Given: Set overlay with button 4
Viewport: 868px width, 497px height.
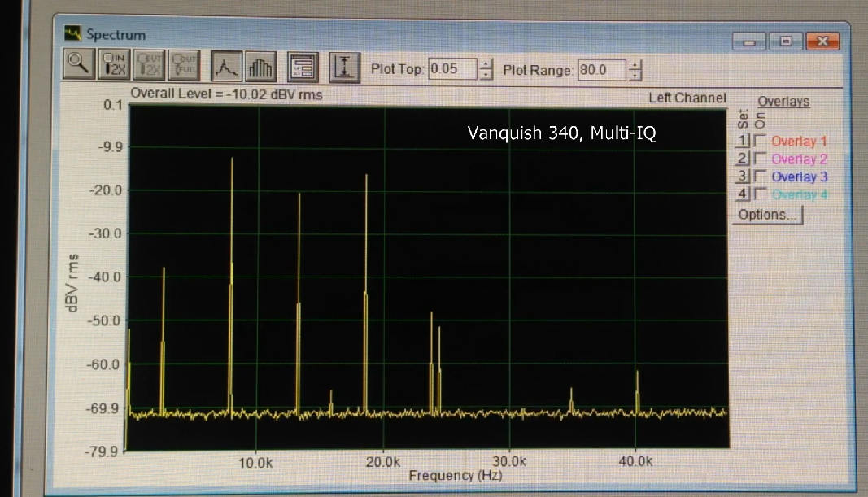Looking at the screenshot, I should pyautogui.click(x=743, y=194).
